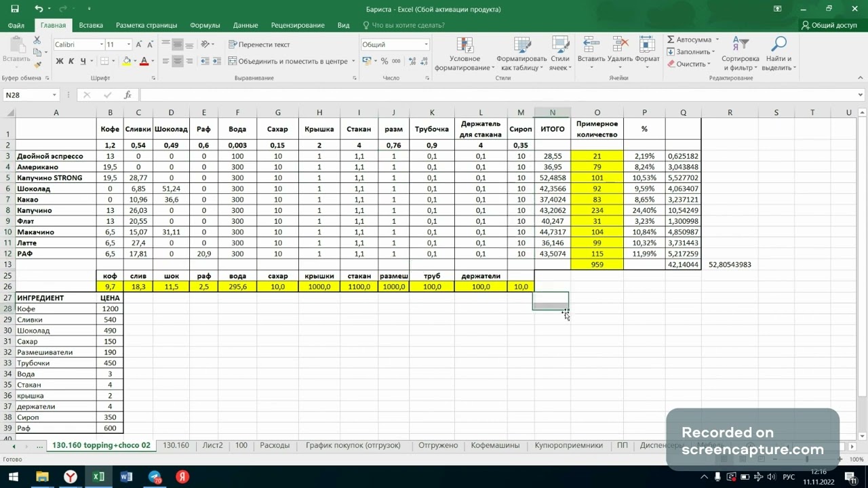This screenshot has width=868, height=488.
Task: Toggle italic (К) formatting
Action: pos(71,61)
